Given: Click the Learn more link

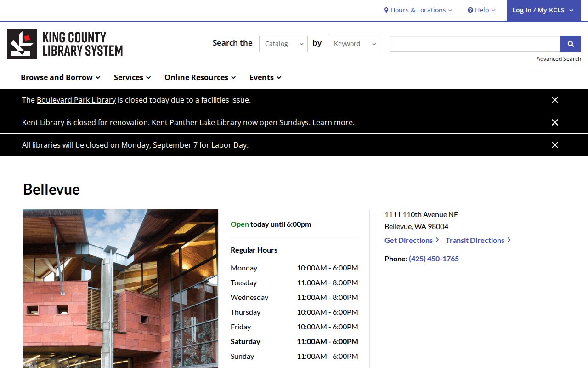Looking at the screenshot, I should pos(334,122).
